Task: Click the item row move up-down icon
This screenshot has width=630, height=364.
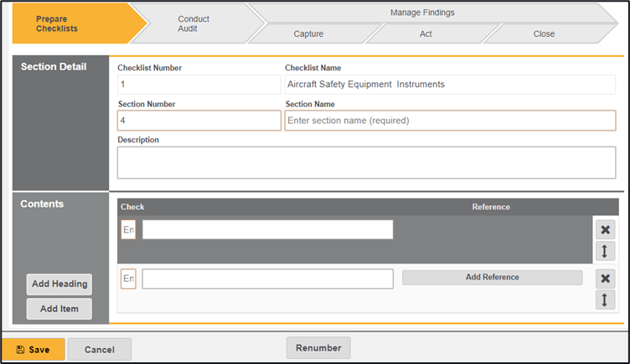Action: (x=605, y=300)
